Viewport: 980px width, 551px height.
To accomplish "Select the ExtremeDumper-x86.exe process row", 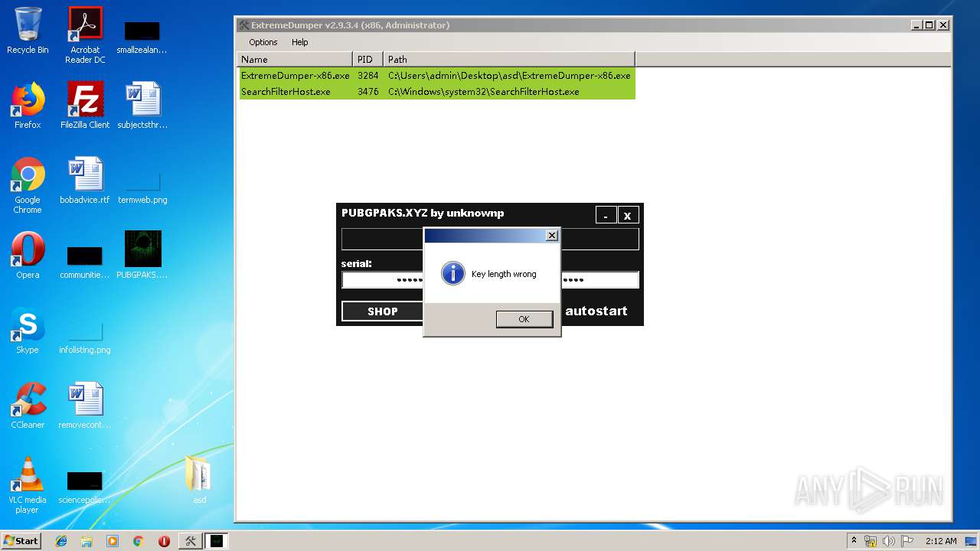I will click(437, 76).
